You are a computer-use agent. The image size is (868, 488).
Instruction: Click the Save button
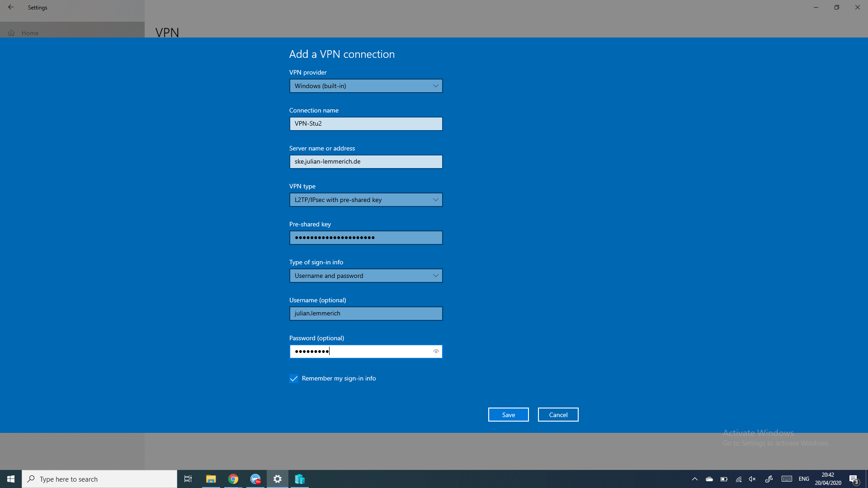click(x=508, y=415)
